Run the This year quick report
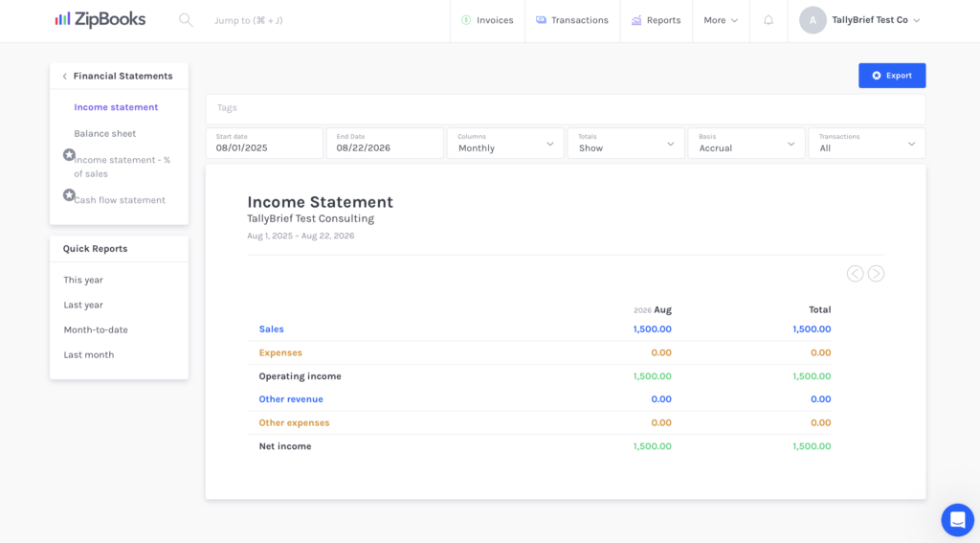Viewport: 980px width, 543px height. 83,280
